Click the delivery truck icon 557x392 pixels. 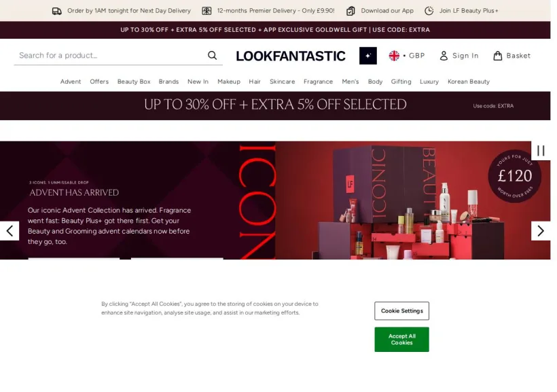click(57, 11)
